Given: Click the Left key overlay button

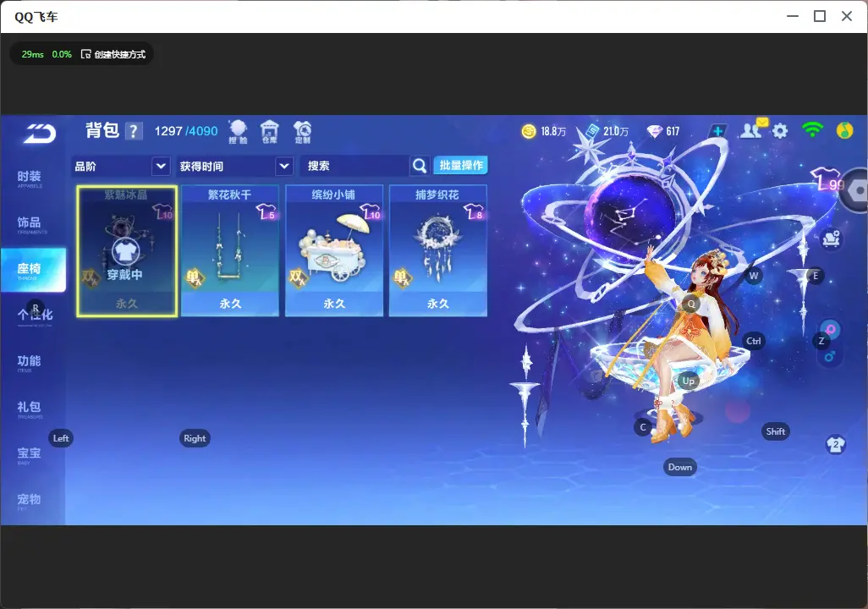Looking at the screenshot, I should point(61,438).
